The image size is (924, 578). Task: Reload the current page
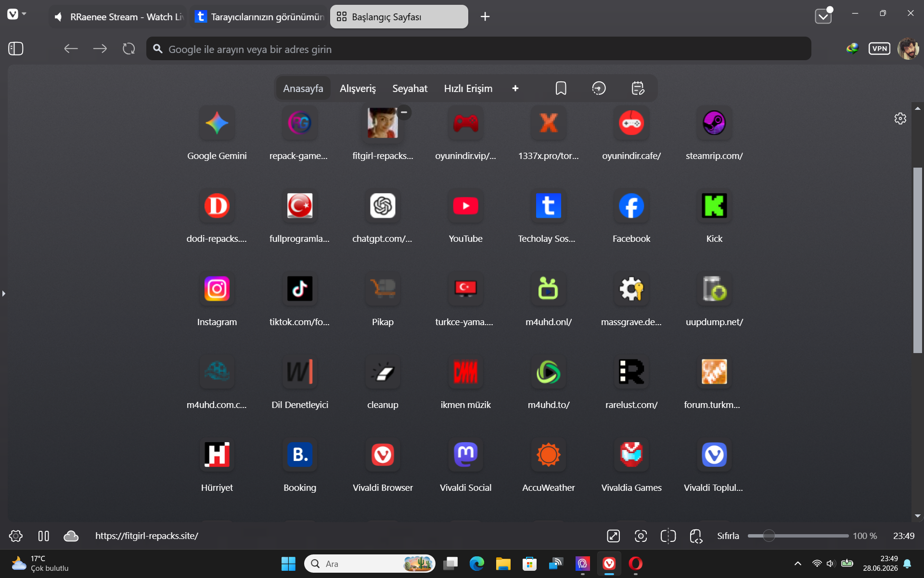point(129,49)
